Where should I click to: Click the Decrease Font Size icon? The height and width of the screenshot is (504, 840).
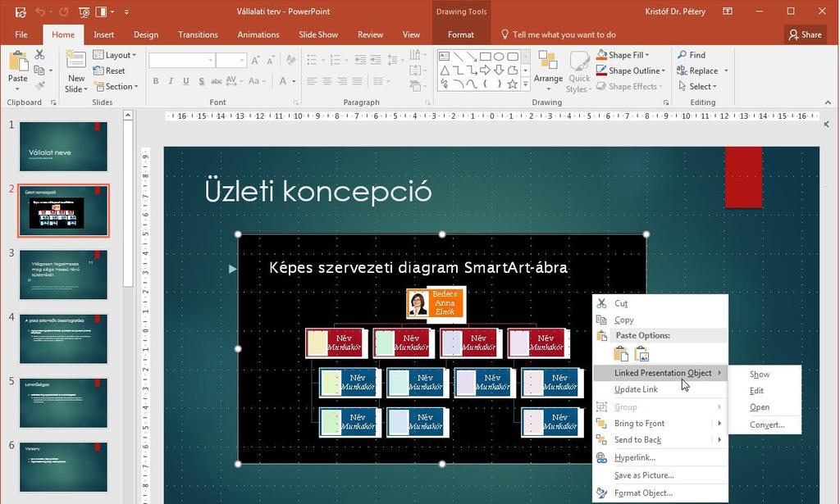271,61
